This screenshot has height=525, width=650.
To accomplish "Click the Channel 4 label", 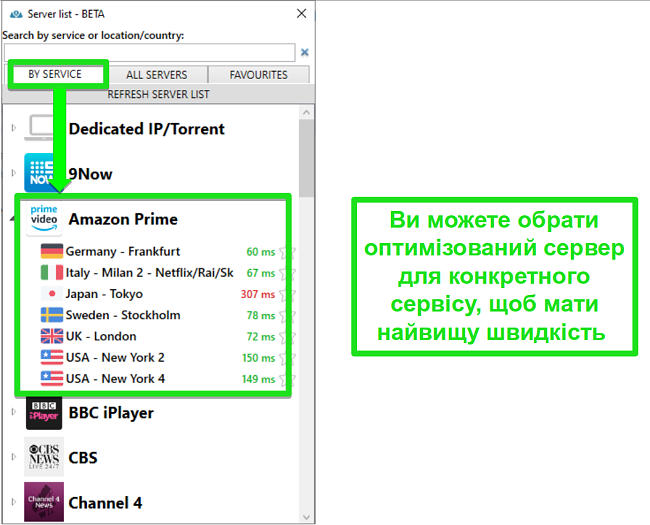I will click(105, 503).
